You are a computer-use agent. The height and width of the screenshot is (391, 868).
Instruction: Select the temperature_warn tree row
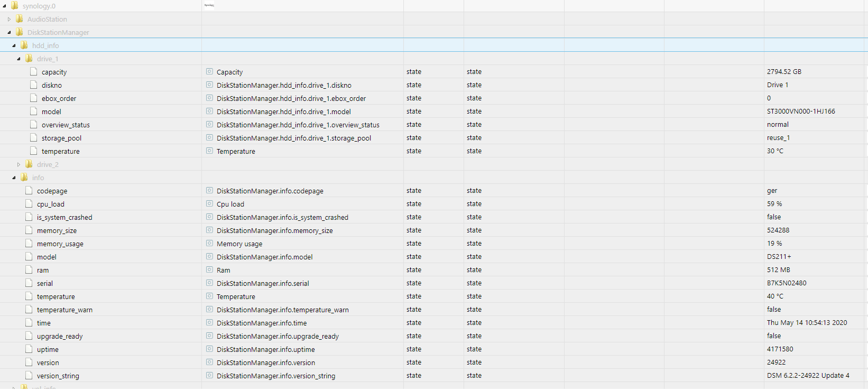(x=434, y=310)
